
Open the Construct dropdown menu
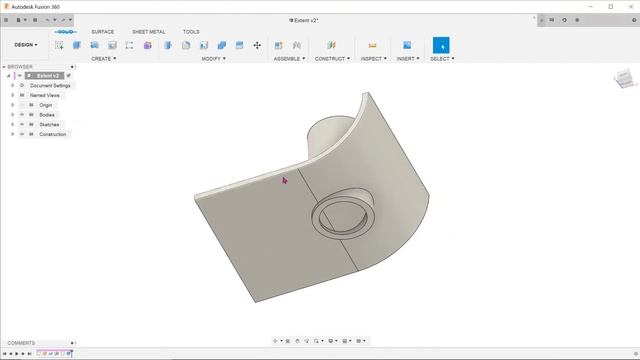[x=332, y=59]
